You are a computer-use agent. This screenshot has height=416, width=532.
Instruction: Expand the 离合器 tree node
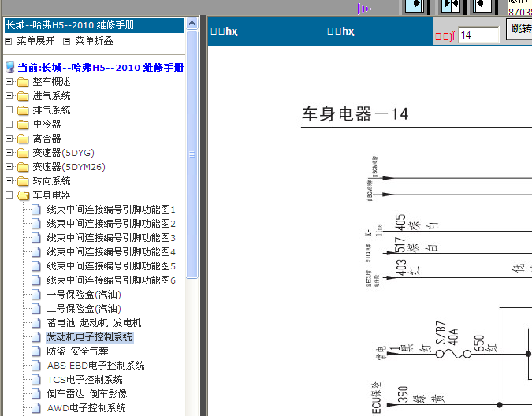(9, 139)
